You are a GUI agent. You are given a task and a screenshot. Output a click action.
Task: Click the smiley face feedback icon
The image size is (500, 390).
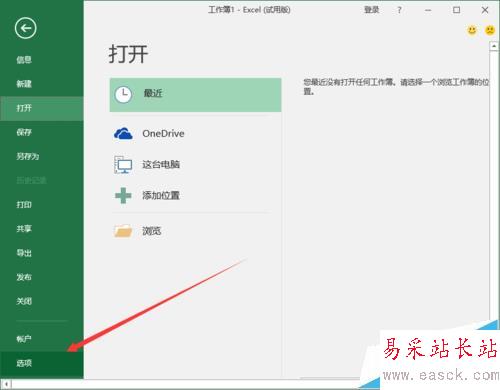click(472, 30)
